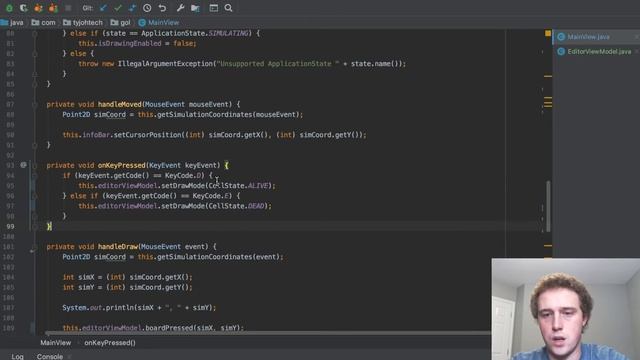Click the MainView class breadcrumb at top
640x360 pixels.
coord(159,22)
